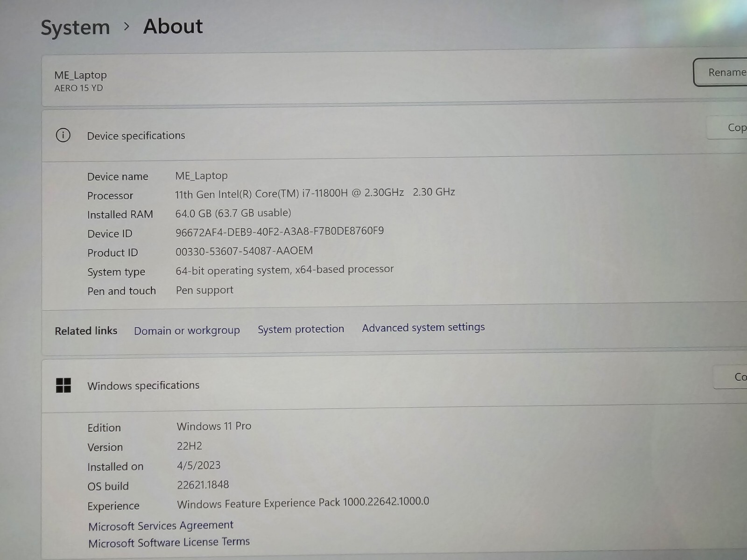The width and height of the screenshot is (747, 560).
Task: Click the Experience label
Action: 113,506
